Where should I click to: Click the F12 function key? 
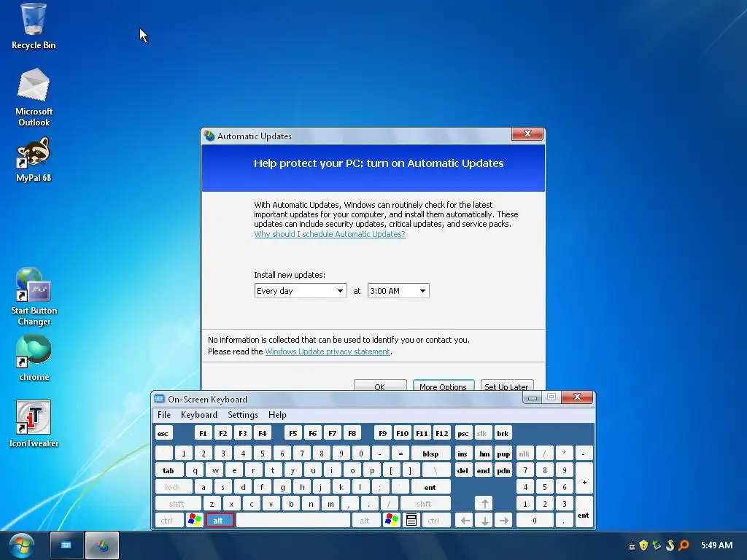(x=441, y=433)
